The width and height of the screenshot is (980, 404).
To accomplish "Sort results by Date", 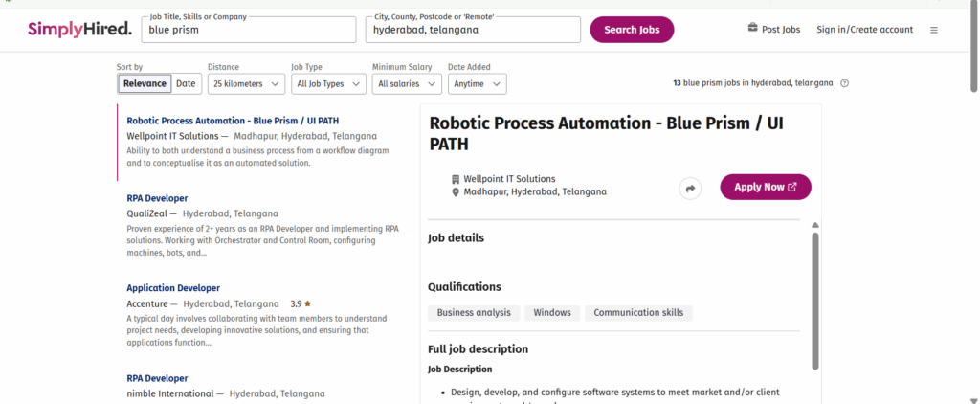I will tap(186, 84).
